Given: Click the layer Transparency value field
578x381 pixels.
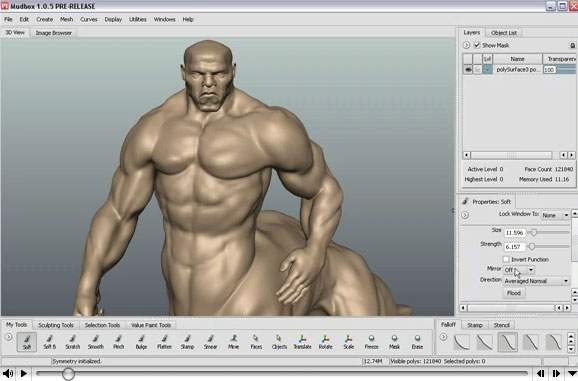Looking at the screenshot, I should click(549, 70).
